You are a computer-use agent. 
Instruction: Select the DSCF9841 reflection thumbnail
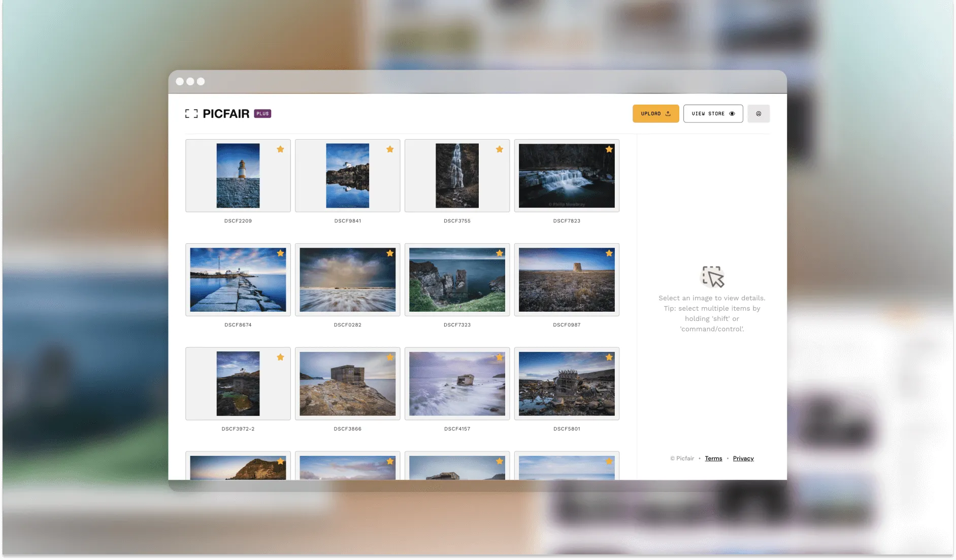click(x=348, y=176)
